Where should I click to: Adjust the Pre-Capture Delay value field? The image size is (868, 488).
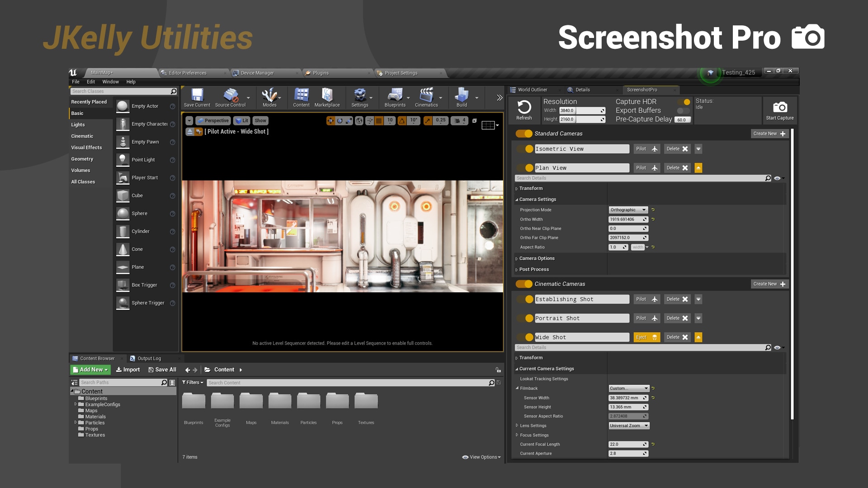click(681, 119)
